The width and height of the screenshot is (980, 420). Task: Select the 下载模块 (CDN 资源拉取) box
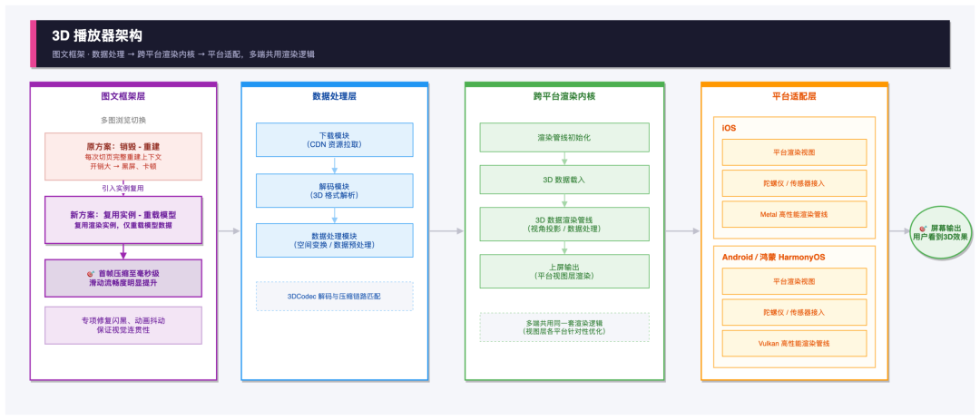[x=334, y=140]
